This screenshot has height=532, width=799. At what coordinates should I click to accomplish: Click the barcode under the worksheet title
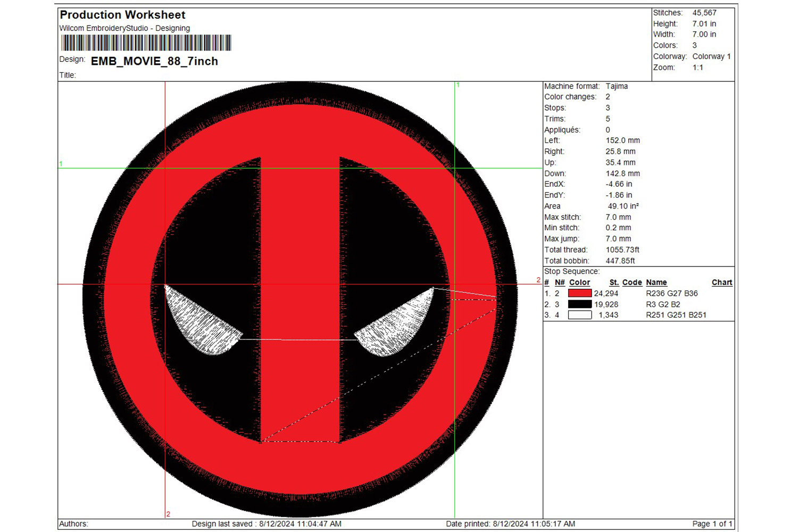pos(146,43)
